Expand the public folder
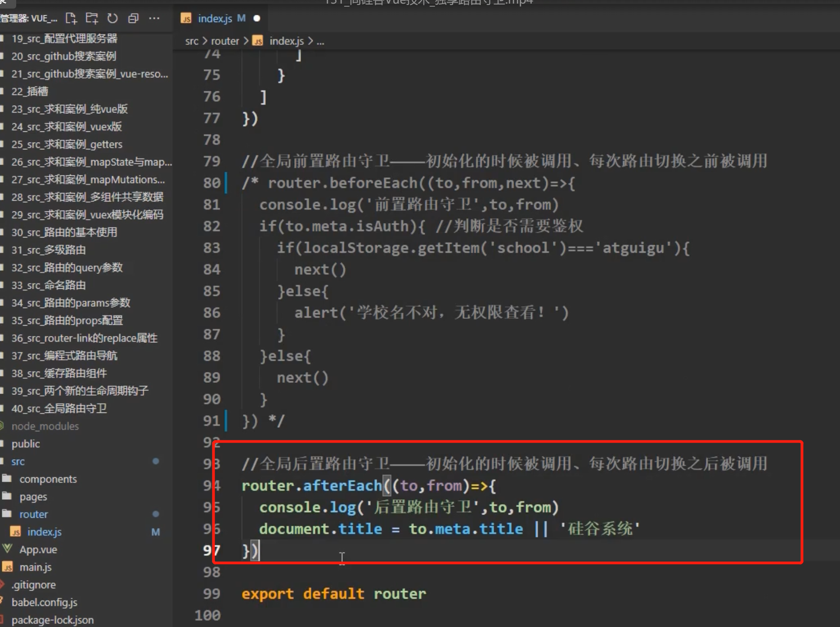 [x=26, y=444]
